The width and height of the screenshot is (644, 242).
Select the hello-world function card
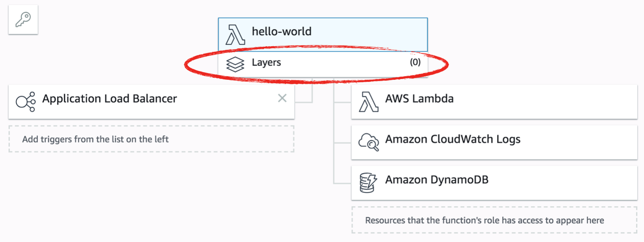(x=323, y=34)
